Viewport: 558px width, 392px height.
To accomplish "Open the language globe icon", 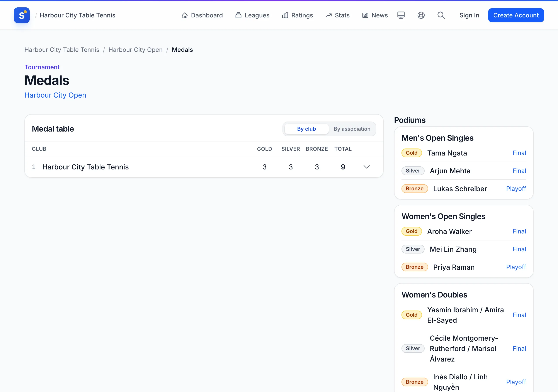I will (x=421, y=15).
